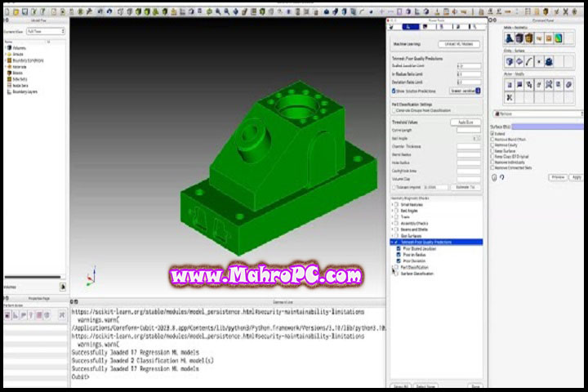The width and height of the screenshot is (588, 392).
Task: Select Side Sets in the model tree
Action: point(20,79)
